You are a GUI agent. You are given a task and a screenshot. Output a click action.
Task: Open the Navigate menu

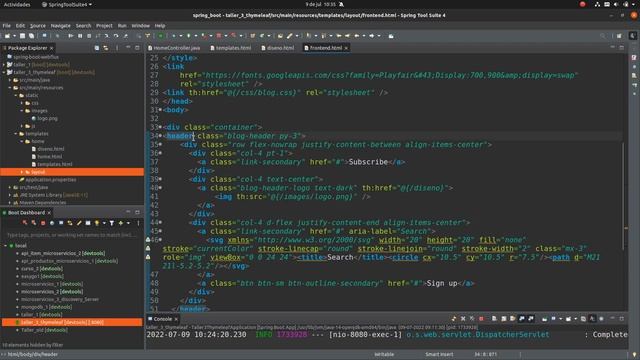[x=60, y=26]
